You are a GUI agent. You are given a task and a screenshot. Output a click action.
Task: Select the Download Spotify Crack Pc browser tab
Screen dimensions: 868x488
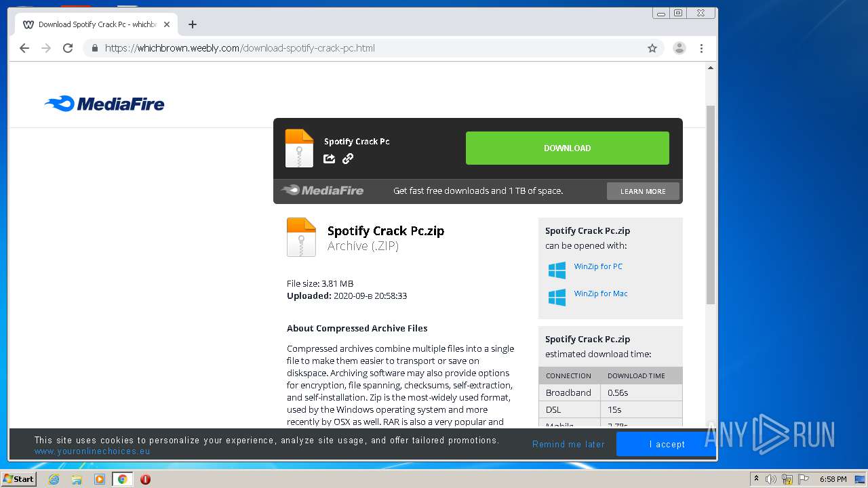click(96, 24)
